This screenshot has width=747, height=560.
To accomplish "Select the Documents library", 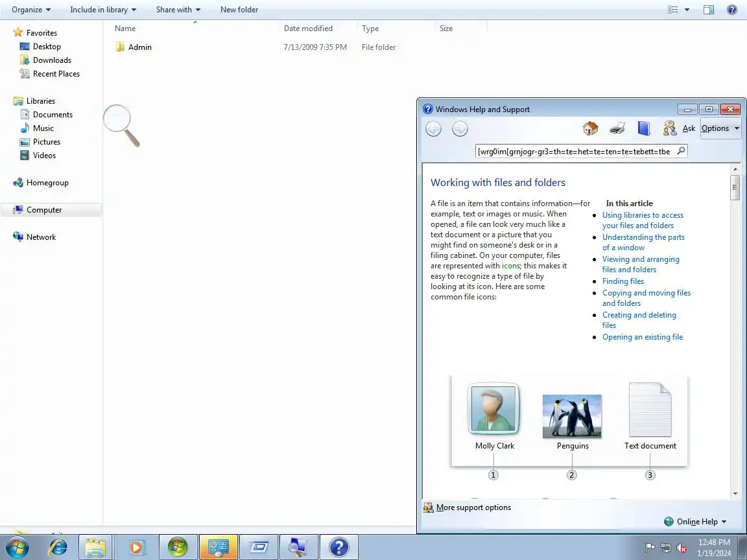I will click(x=53, y=114).
